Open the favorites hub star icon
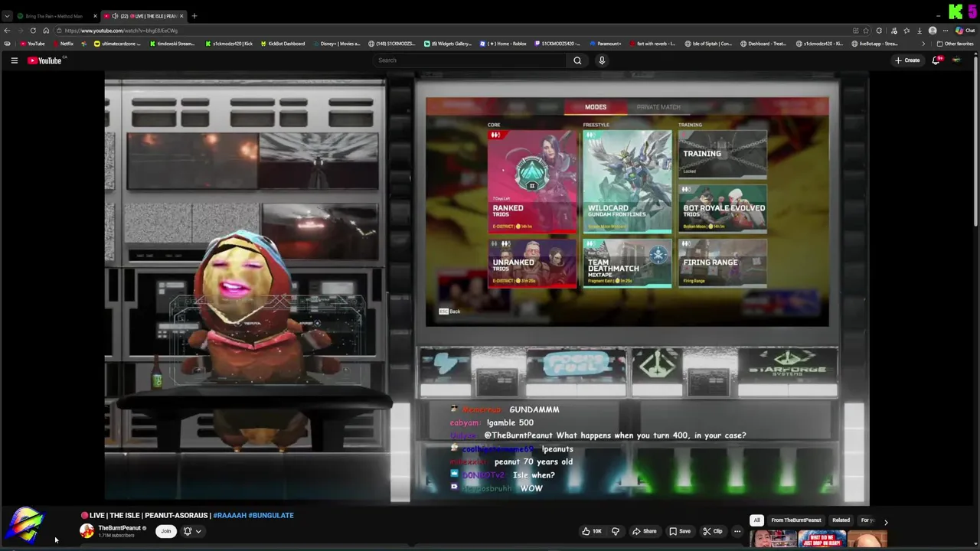 click(x=906, y=31)
